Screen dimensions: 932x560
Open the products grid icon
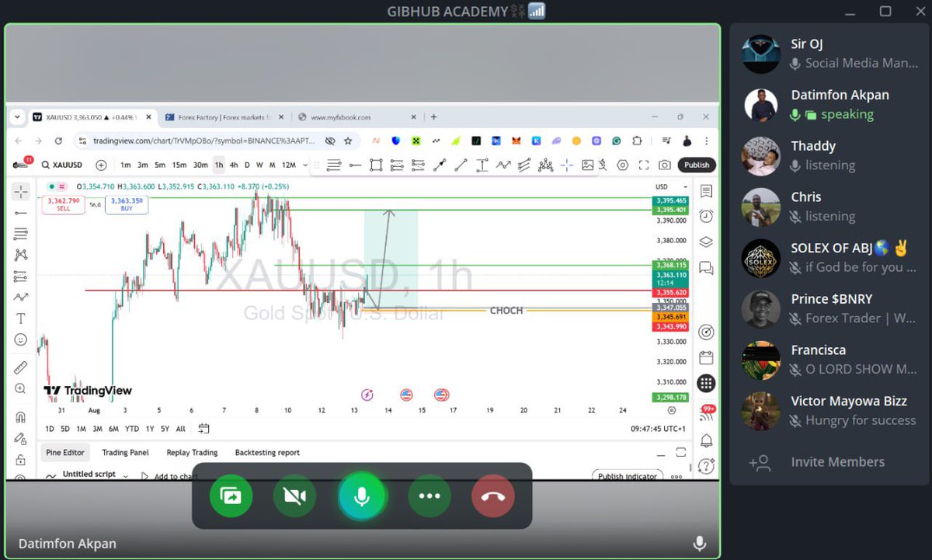705,383
